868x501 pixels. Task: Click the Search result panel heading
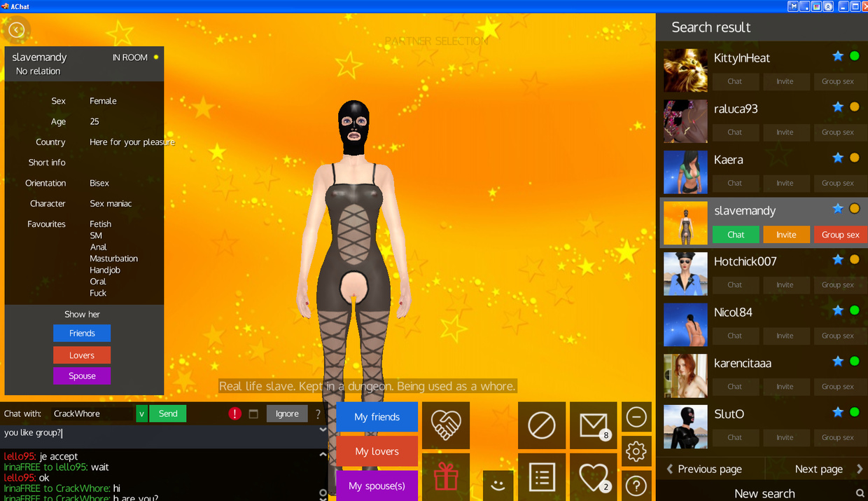pyautogui.click(x=710, y=27)
